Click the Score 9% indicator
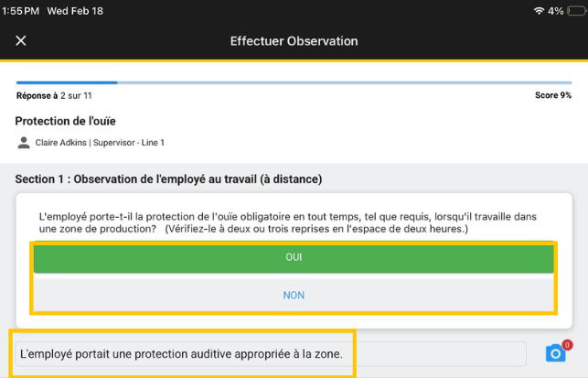The height and width of the screenshot is (378, 588). (x=552, y=95)
